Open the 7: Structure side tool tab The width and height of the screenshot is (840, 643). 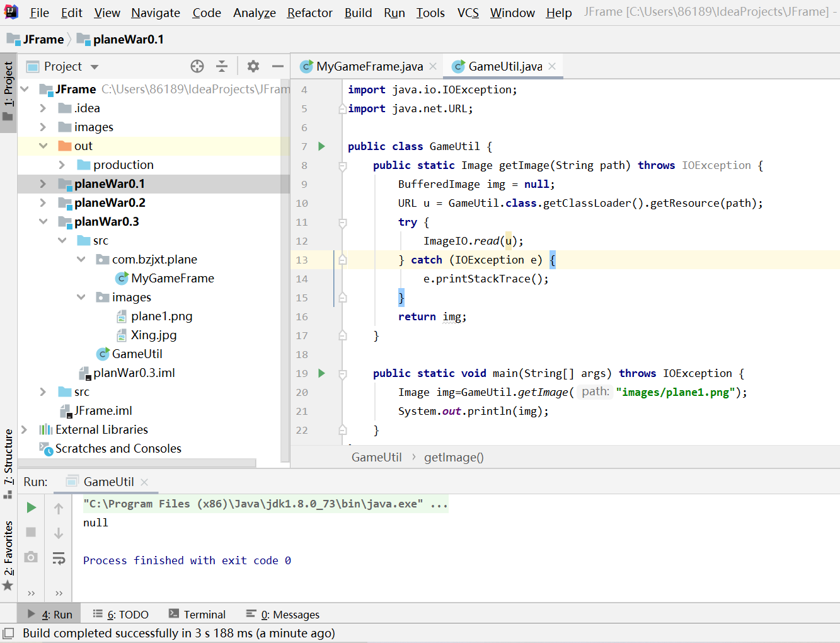click(x=8, y=463)
